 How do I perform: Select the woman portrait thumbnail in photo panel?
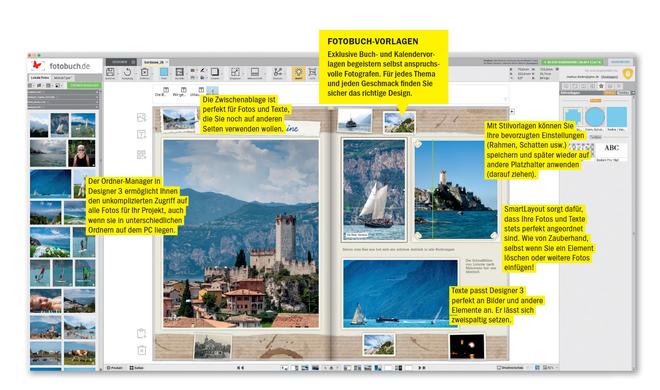click(x=82, y=153)
